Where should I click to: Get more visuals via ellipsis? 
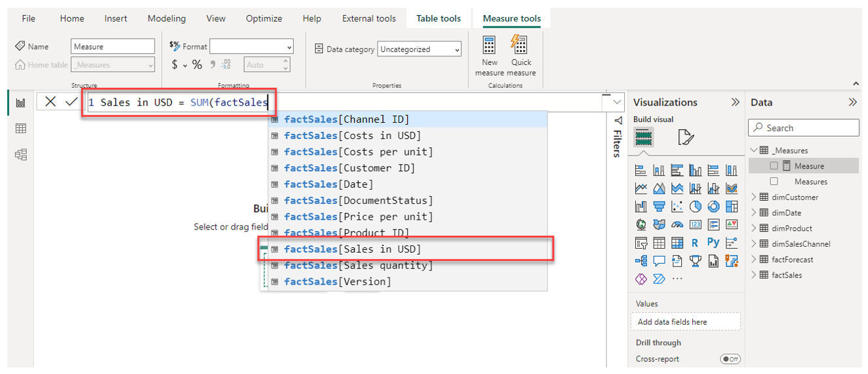(x=677, y=279)
